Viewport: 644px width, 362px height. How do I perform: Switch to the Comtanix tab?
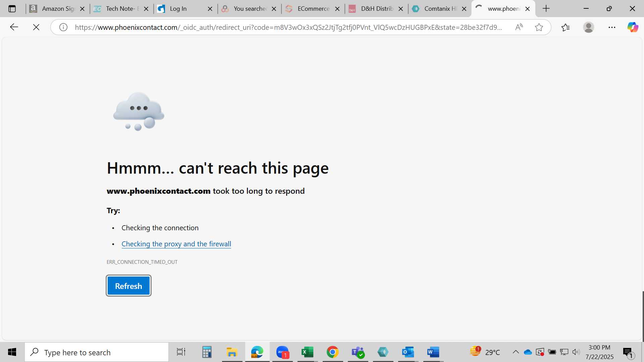(439, 9)
